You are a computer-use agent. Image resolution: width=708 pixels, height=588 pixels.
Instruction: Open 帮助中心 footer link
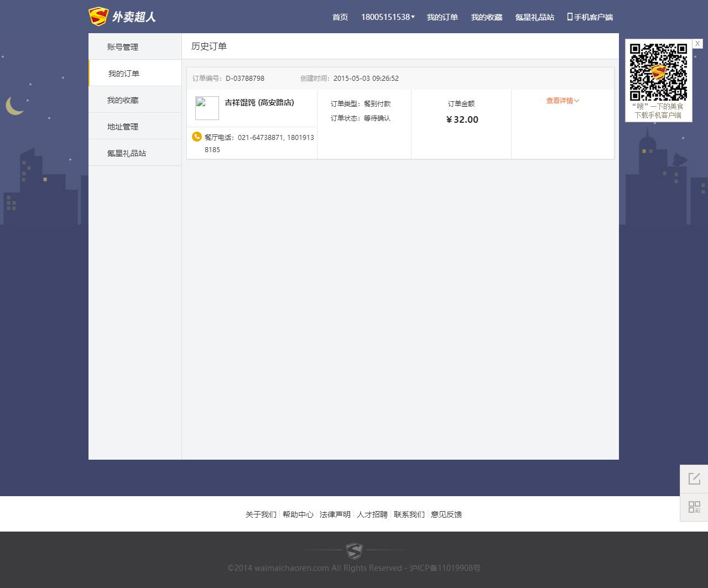coord(298,514)
